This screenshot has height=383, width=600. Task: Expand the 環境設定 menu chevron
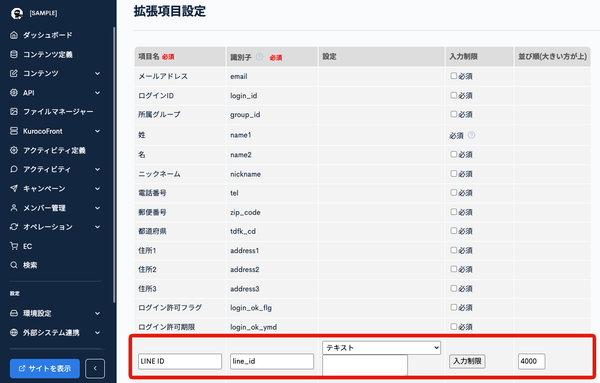(x=98, y=313)
